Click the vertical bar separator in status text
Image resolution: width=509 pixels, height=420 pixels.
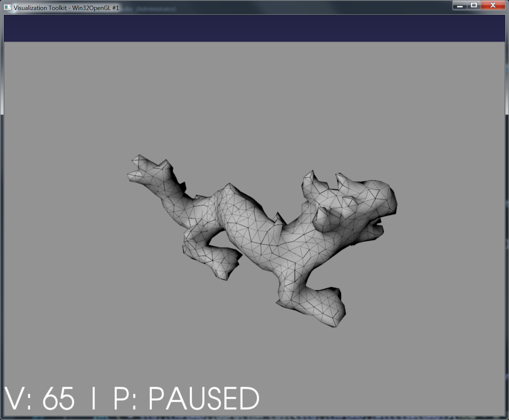click(94, 398)
